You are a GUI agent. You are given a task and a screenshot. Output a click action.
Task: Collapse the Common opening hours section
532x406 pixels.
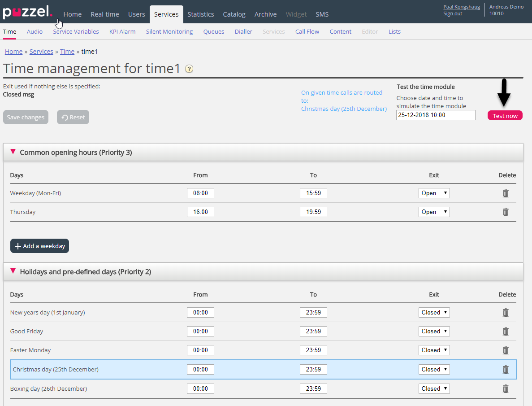point(13,152)
